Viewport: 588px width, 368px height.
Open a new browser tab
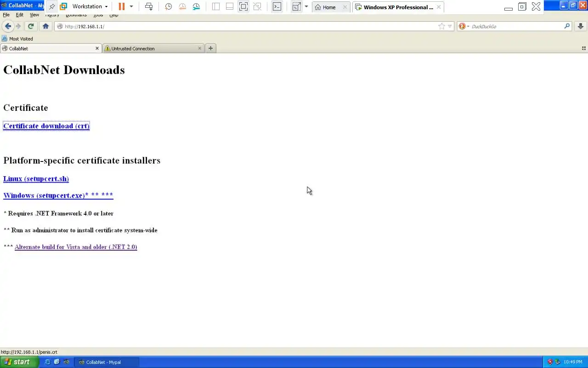210,48
